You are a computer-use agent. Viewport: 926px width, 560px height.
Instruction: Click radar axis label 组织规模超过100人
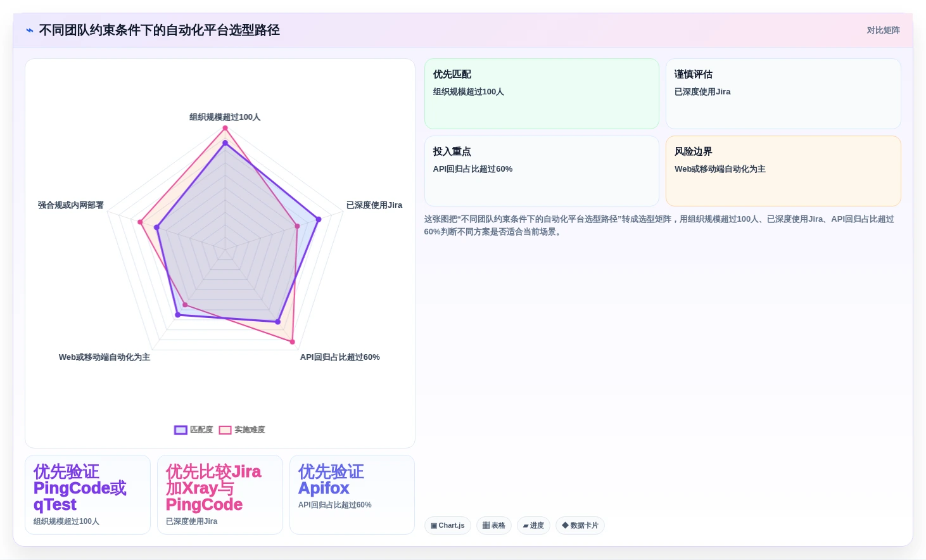coord(225,117)
